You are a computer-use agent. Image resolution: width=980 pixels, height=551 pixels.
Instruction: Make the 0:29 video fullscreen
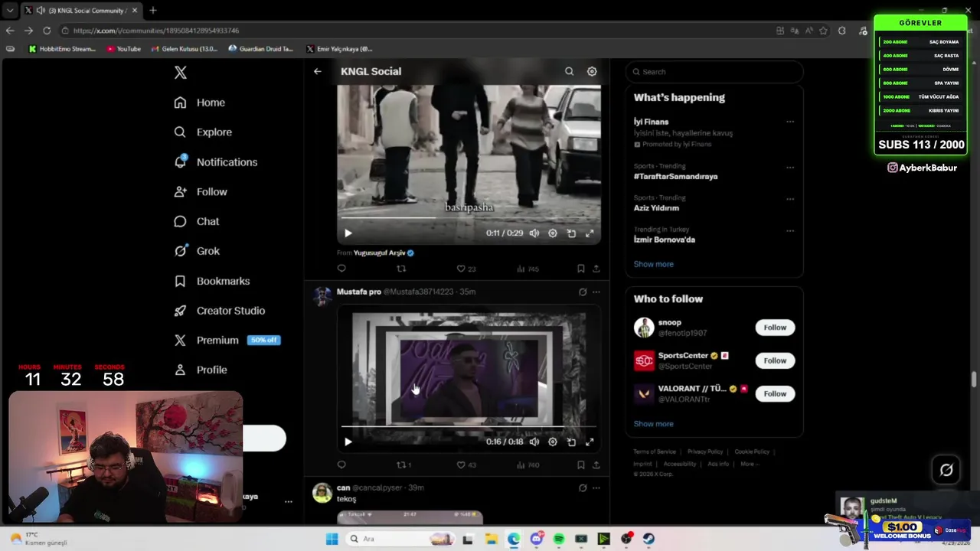pyautogui.click(x=590, y=233)
